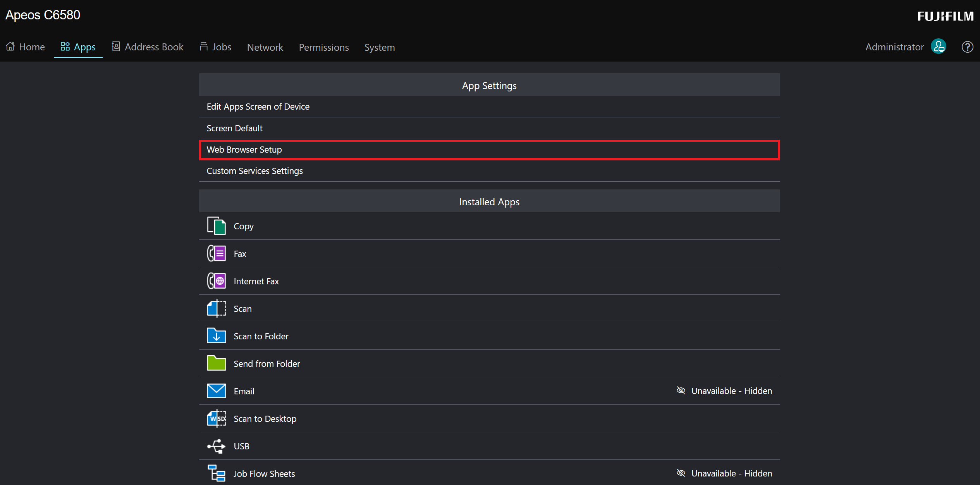Go to the System tab

coord(379,47)
